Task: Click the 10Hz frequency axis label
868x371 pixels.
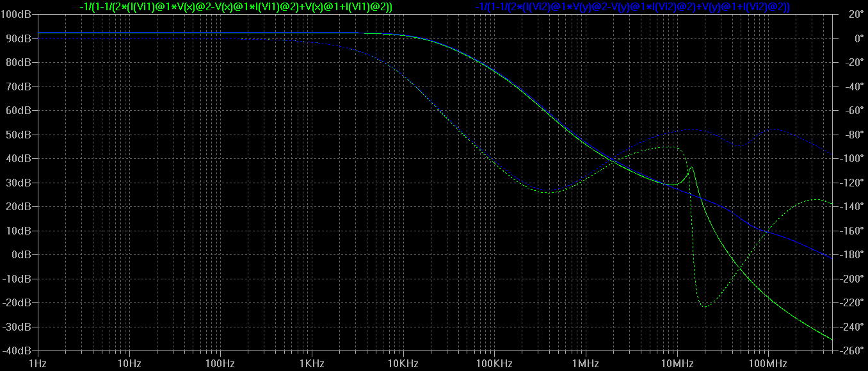Action: (x=129, y=363)
